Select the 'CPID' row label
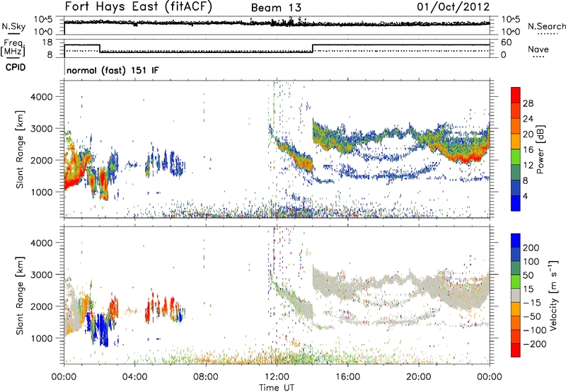The height and width of the screenshot is (392, 566). (x=15, y=67)
